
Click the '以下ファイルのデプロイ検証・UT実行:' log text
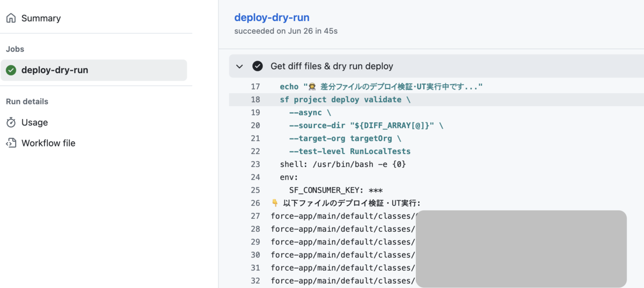pyautogui.click(x=352, y=203)
